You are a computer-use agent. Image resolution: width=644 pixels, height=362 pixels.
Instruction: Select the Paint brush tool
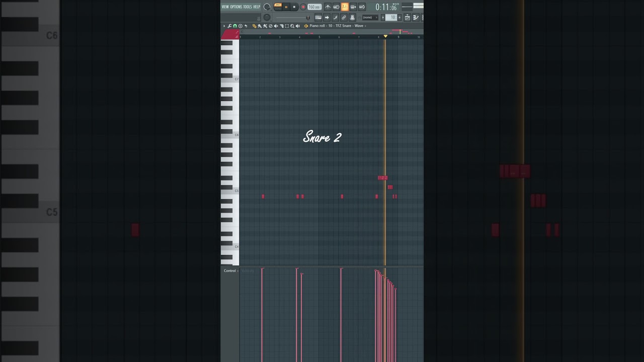coord(260,26)
